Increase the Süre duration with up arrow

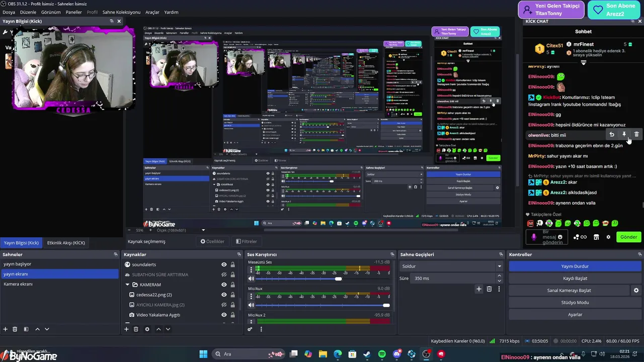(x=499, y=276)
